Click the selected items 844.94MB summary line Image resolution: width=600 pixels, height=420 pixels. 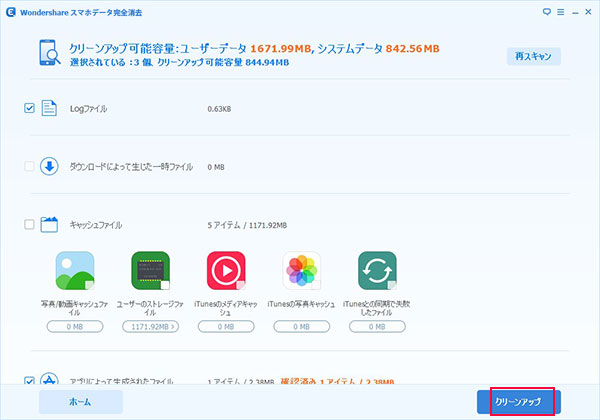(179, 62)
